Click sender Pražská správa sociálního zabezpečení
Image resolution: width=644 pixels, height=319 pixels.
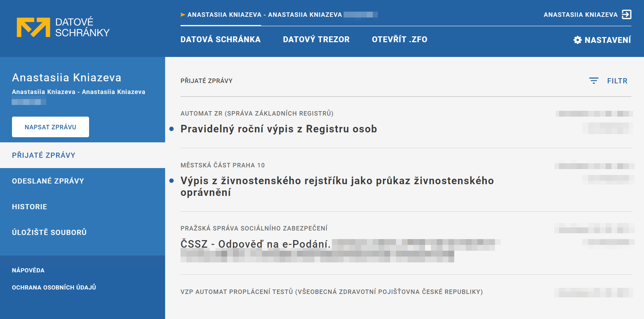coord(254,228)
